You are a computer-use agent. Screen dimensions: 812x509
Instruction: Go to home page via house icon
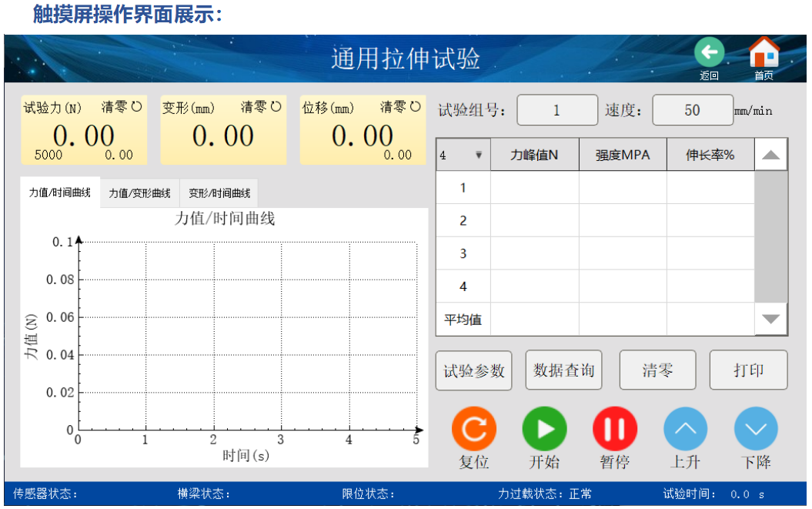point(764,53)
